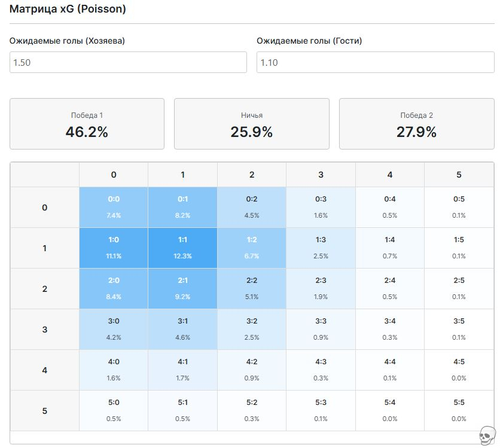
Task: Click the row header for 4 goals
Action: coord(45,370)
